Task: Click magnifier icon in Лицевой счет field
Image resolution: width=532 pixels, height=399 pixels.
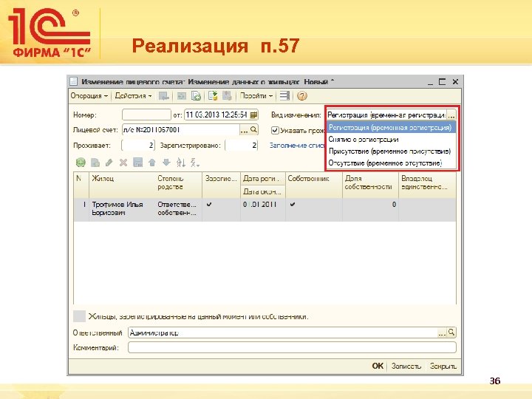Action: [x=253, y=129]
